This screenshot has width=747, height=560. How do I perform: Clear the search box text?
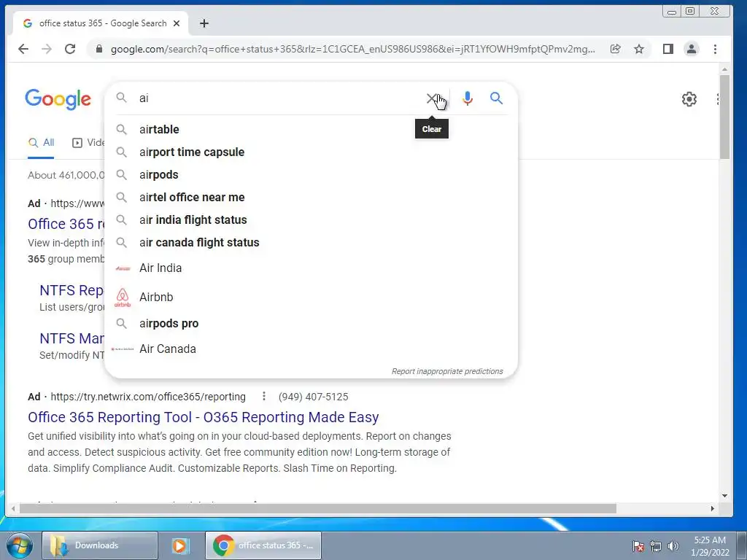(x=431, y=98)
